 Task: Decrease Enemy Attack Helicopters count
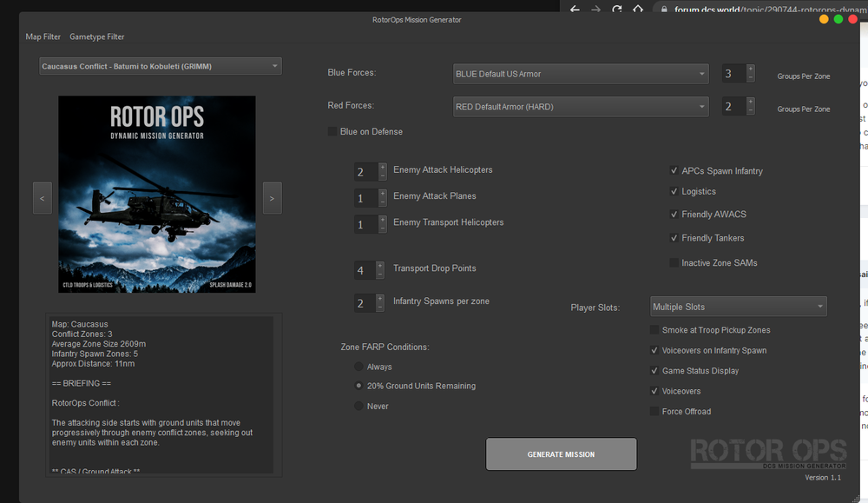tap(383, 176)
